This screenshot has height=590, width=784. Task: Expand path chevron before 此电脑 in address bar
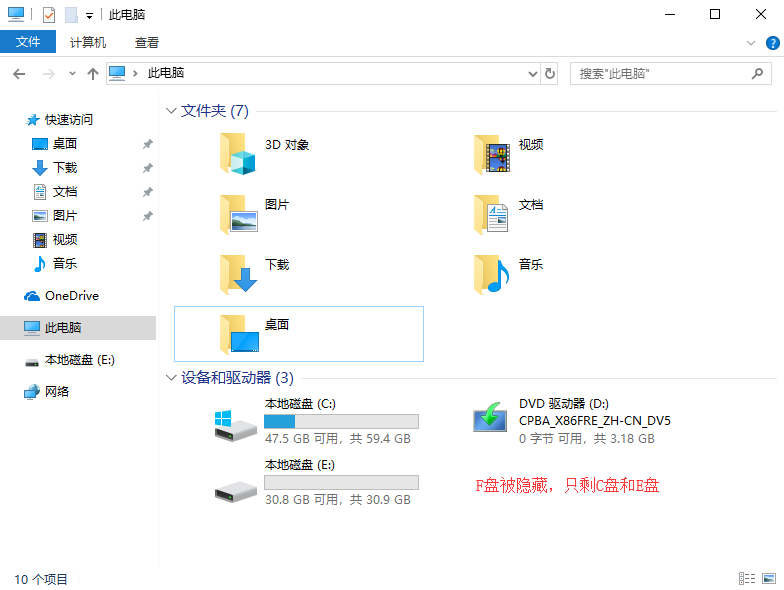[x=135, y=74]
